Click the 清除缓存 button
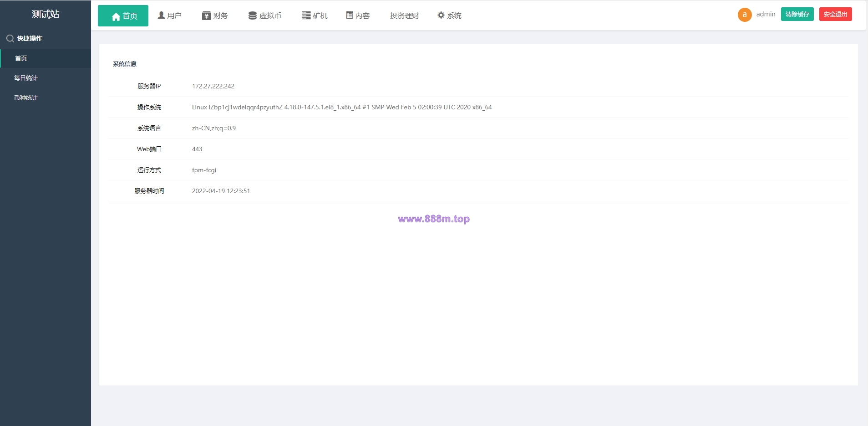The height and width of the screenshot is (426, 868). pos(797,14)
